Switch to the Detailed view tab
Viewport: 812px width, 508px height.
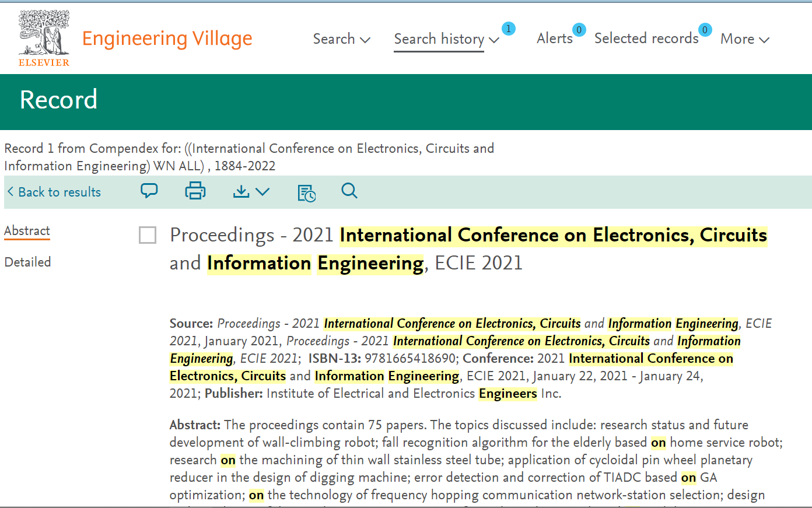coord(27,262)
